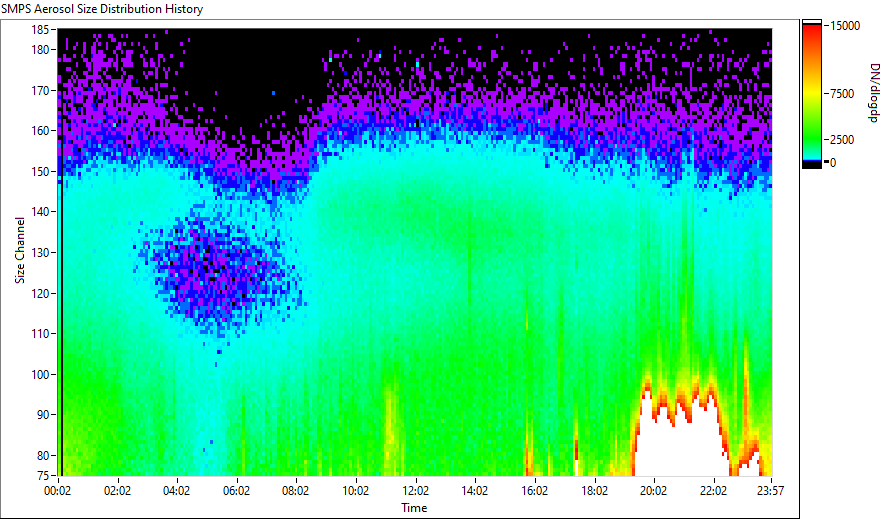
Task: Click the 12:02 time axis label
Action: click(x=415, y=491)
